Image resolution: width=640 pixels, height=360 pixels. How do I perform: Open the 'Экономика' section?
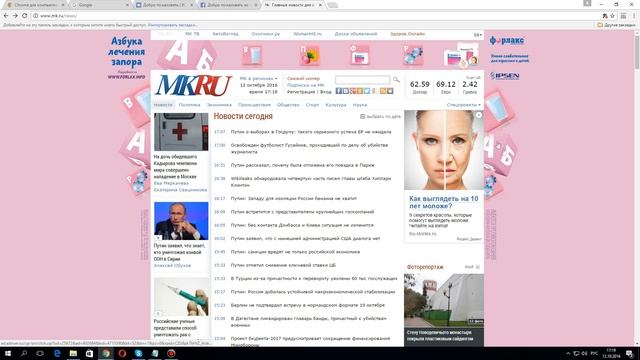coord(219,105)
